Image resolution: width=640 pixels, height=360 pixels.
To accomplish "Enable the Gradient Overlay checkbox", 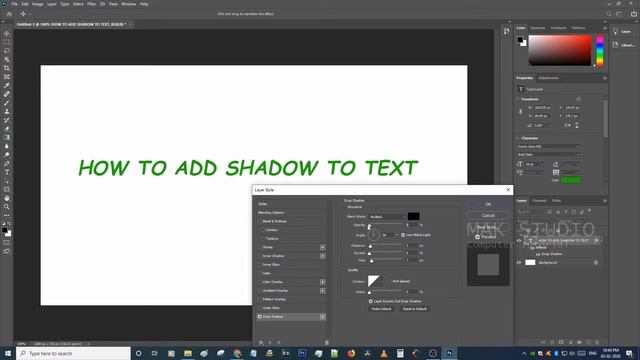I will click(260, 291).
